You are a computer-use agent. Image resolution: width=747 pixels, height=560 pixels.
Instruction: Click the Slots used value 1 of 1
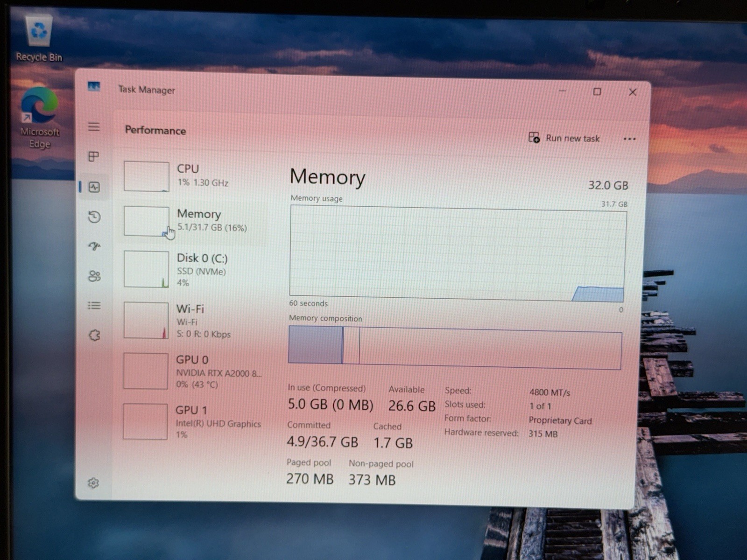[x=540, y=406]
